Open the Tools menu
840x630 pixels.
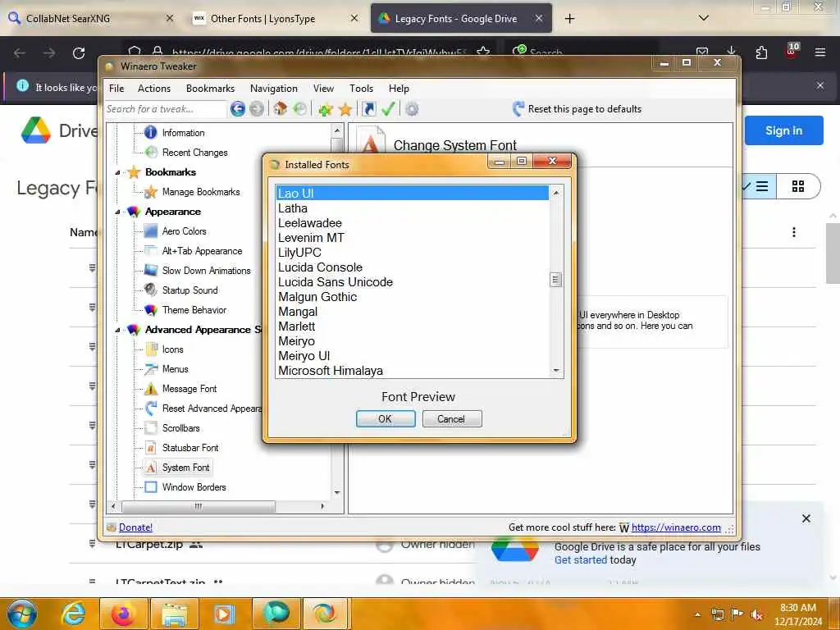[362, 89]
